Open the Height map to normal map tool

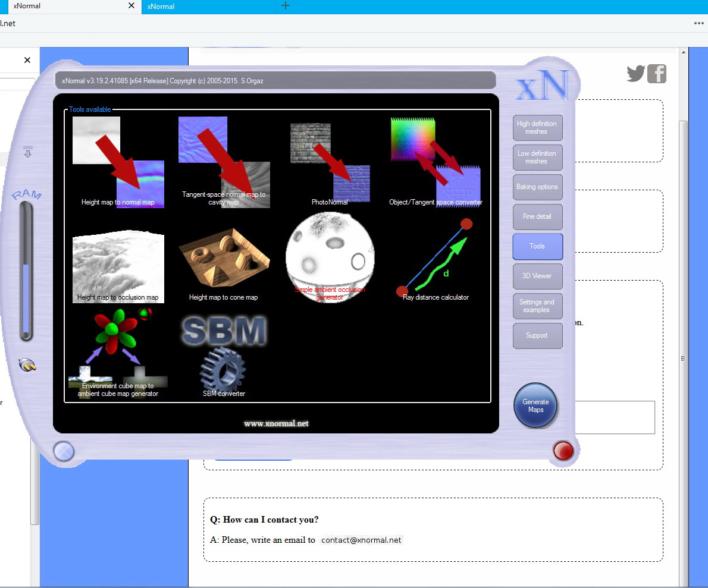pos(118,162)
